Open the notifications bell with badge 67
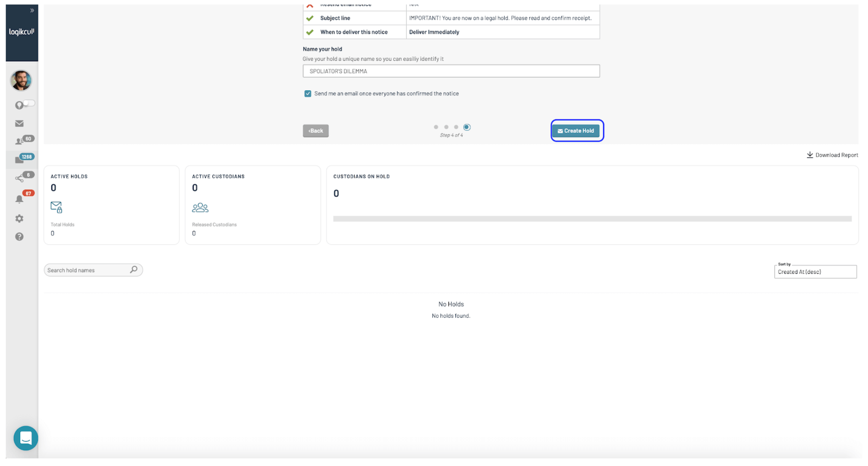Image resolution: width=868 pixels, height=466 pixels. click(x=19, y=199)
